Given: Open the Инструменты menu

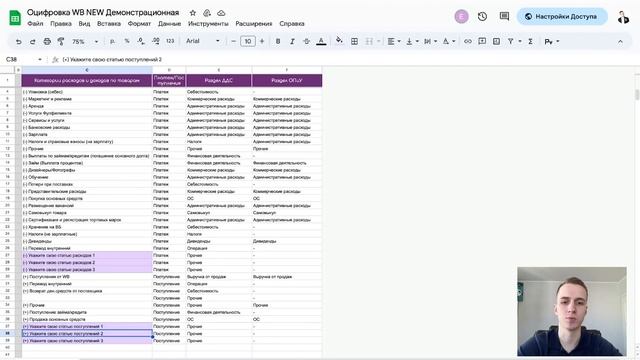Looking at the screenshot, I should [208, 24].
